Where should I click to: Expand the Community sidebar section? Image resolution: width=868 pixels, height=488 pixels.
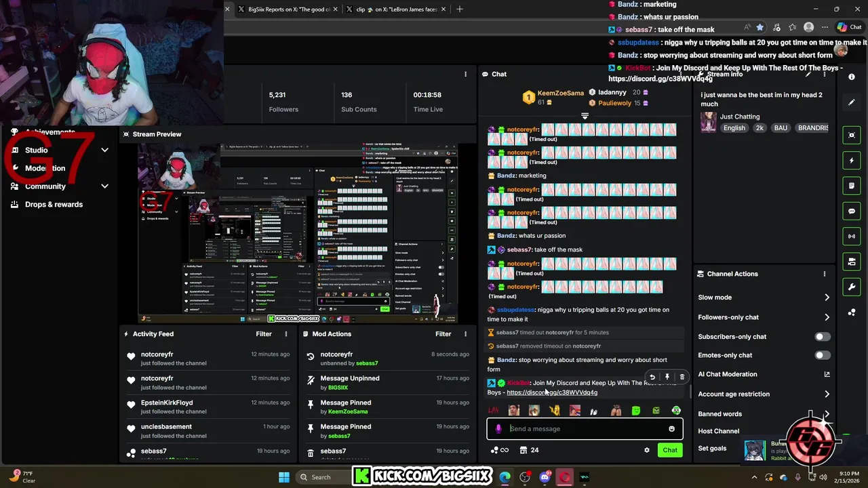click(x=104, y=186)
